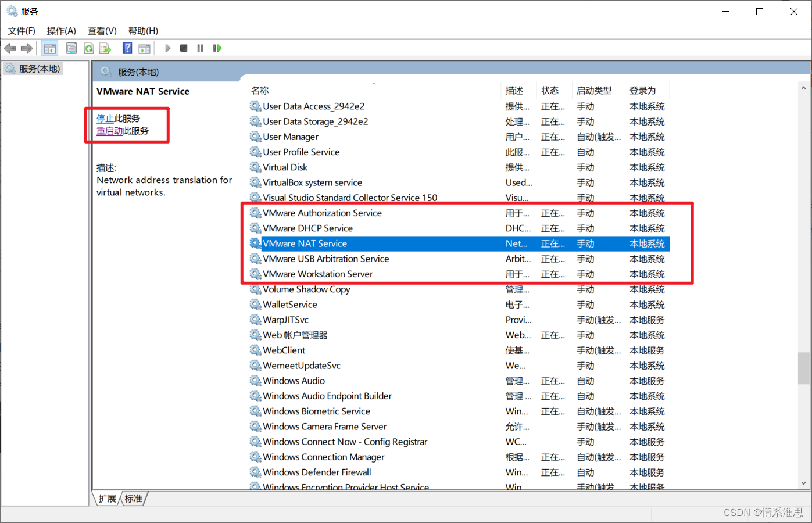
Task: Click the gear icon of Volume Shadow Copy
Action: click(255, 289)
